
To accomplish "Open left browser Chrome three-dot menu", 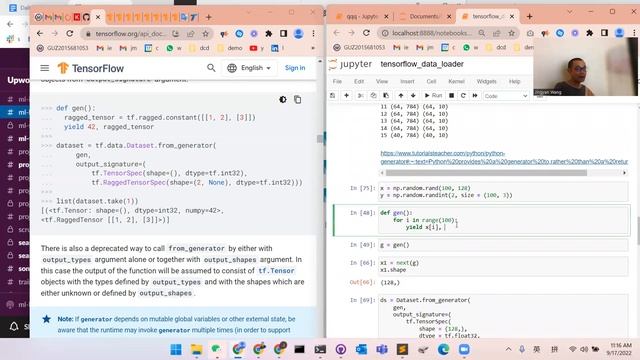I will [313, 33].
